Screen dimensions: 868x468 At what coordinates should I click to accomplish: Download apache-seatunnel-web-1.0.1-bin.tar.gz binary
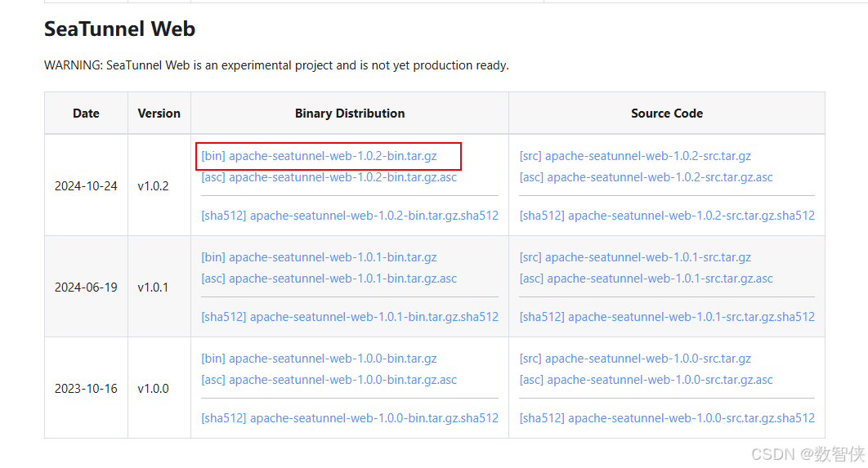319,257
